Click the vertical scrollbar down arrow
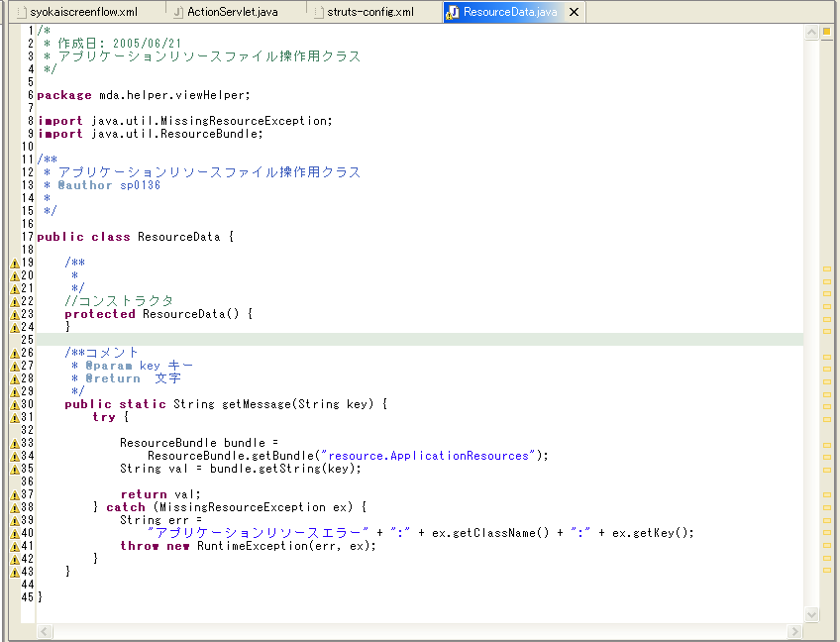This screenshot has width=840, height=642. [810, 615]
